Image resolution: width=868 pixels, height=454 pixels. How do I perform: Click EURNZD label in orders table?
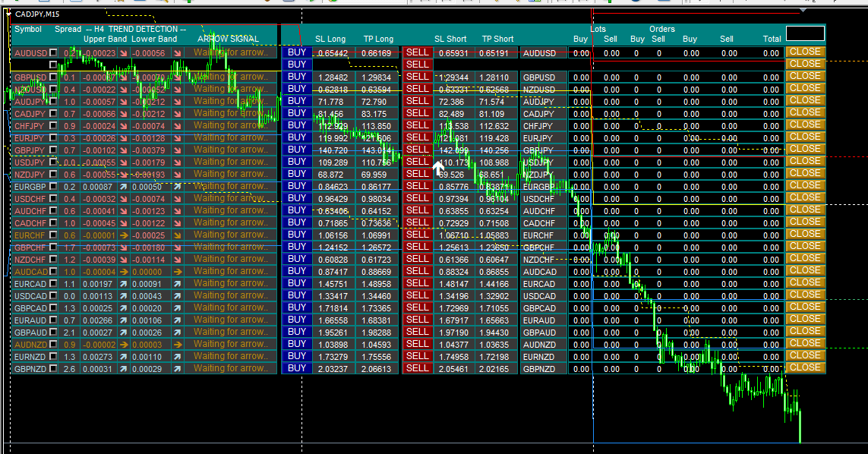pos(538,357)
